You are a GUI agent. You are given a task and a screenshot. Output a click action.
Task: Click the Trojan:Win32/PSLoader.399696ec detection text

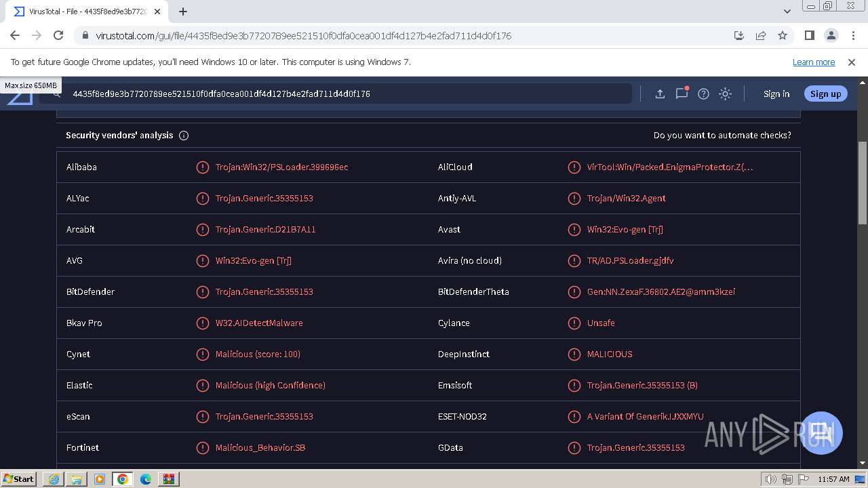point(281,167)
